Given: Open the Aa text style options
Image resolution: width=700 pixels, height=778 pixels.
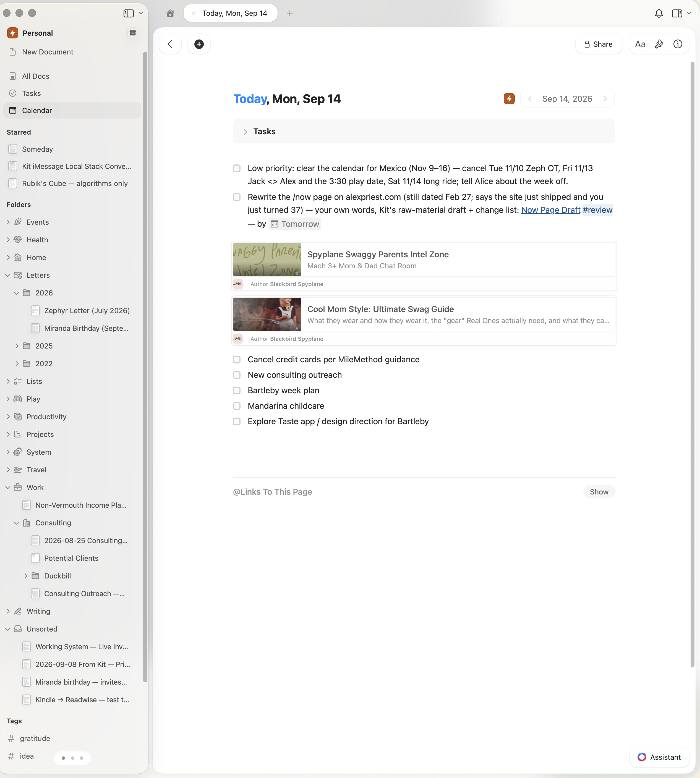Looking at the screenshot, I should (640, 44).
